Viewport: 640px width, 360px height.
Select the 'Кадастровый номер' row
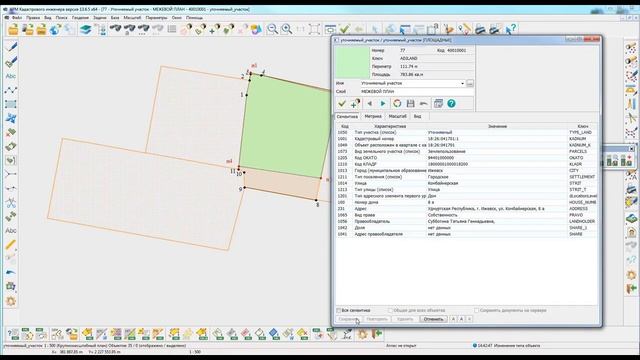coord(466,139)
